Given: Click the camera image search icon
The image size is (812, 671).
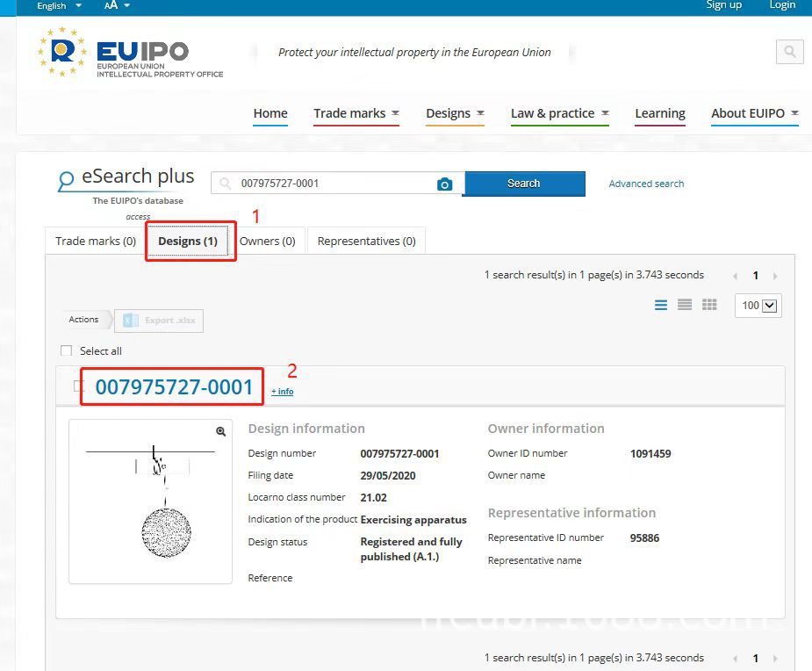Looking at the screenshot, I should coord(444,184).
